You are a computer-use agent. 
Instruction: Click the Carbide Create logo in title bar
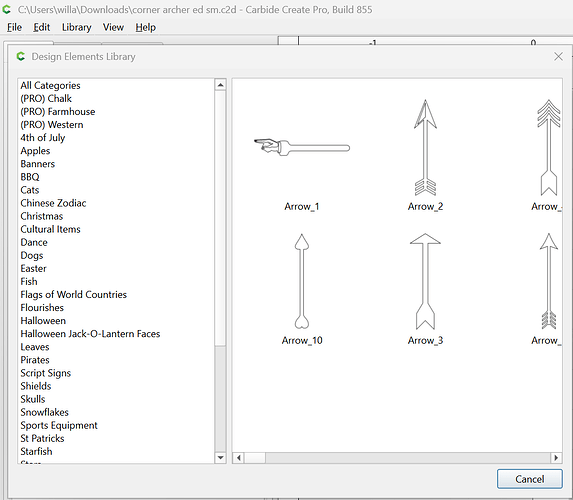[7, 10]
